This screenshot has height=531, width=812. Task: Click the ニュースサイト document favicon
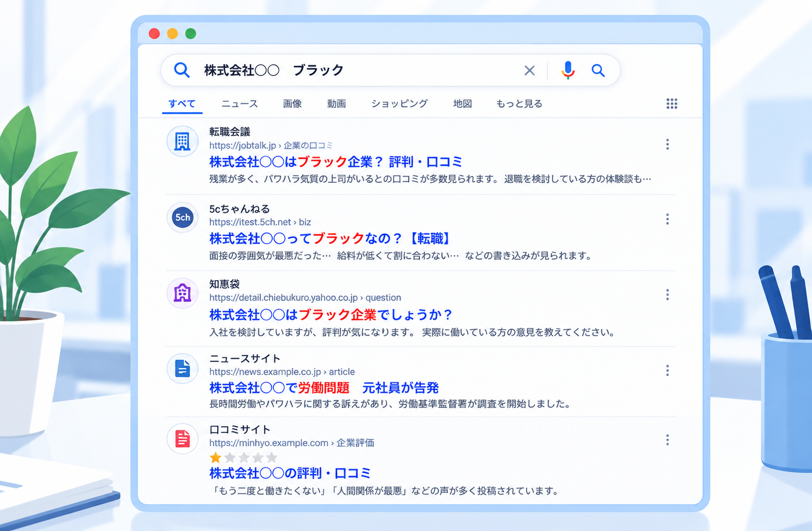[182, 369]
